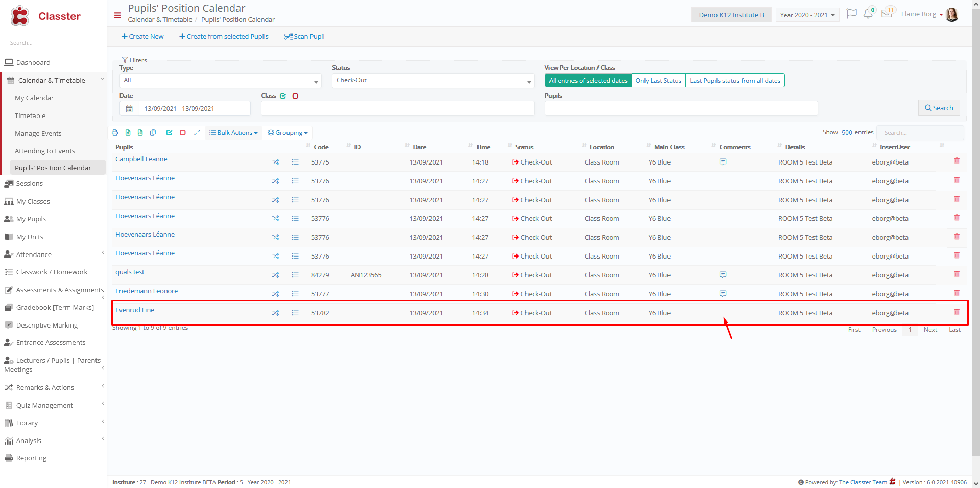The width and height of the screenshot is (980, 488).
Task: Open Gradebook [Term Marks] sidebar item
Action: pos(55,308)
